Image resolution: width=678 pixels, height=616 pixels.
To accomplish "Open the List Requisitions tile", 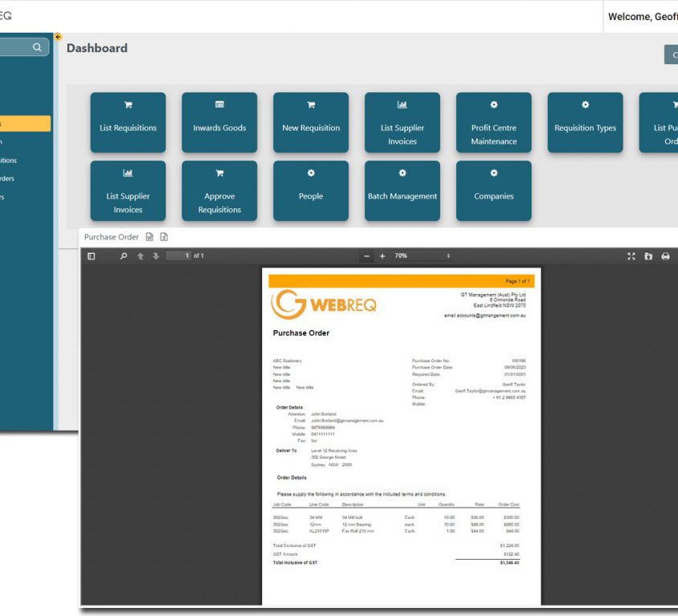I will click(128, 122).
